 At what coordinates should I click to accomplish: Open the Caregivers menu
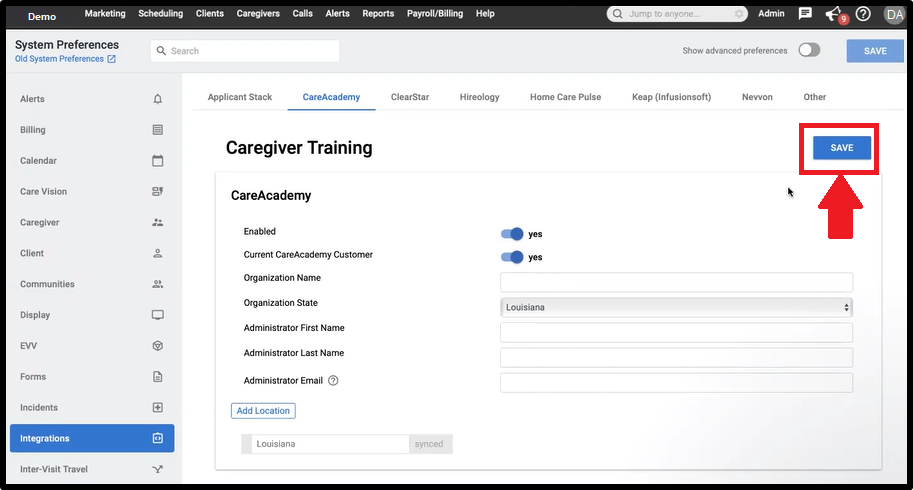258,13
